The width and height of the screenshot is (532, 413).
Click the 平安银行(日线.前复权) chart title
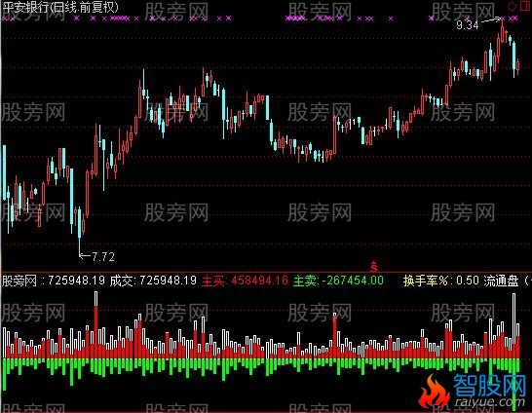point(60,7)
